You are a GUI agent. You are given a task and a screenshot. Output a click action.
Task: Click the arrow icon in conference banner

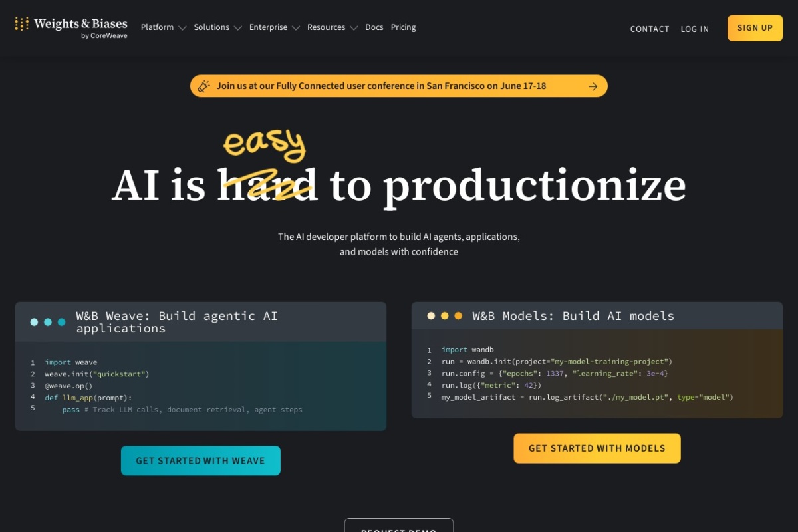point(593,86)
